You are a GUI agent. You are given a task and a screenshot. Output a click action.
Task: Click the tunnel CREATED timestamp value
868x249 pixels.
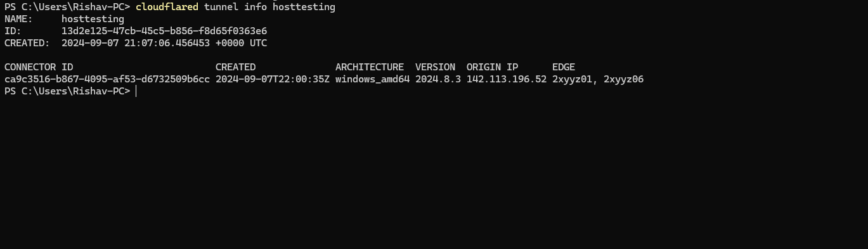click(164, 43)
